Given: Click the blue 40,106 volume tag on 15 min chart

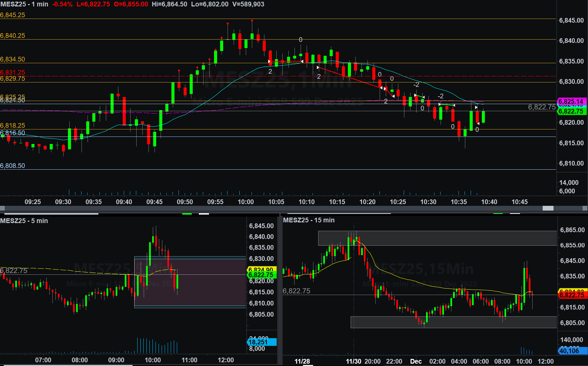Looking at the screenshot, I should (x=572, y=351).
